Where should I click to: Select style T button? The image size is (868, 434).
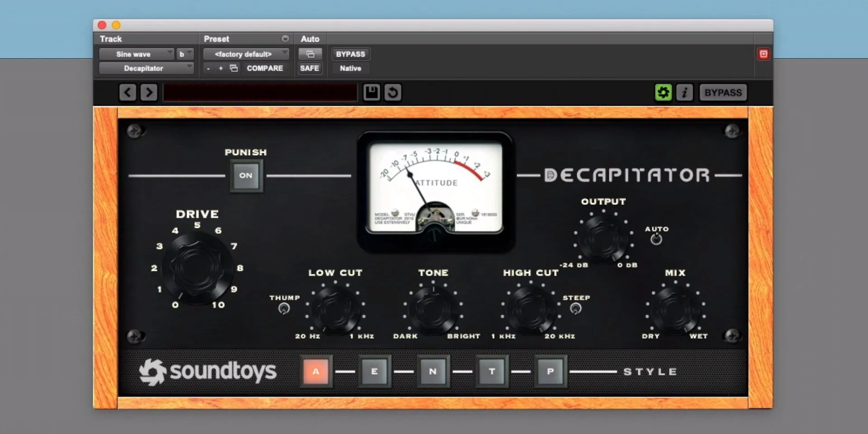point(492,371)
